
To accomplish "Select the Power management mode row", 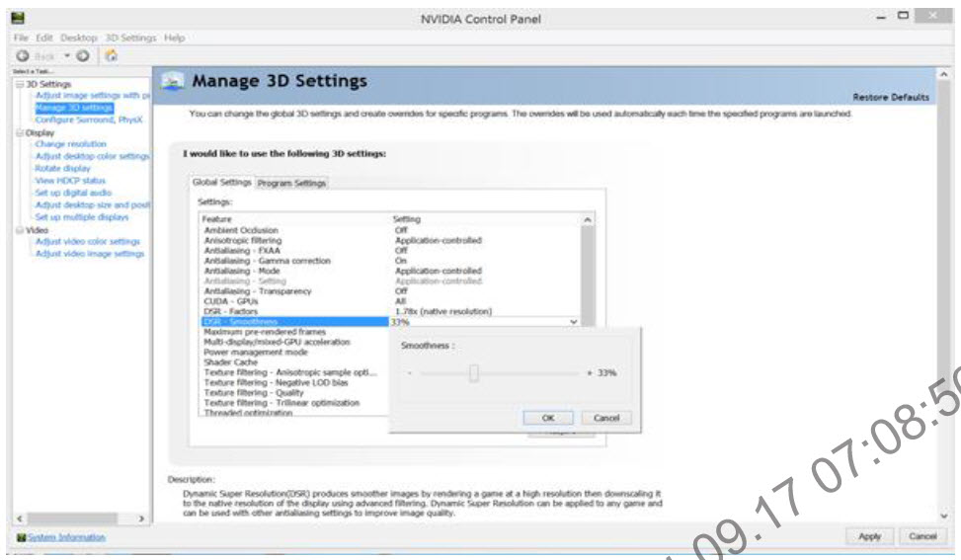I will click(x=294, y=353).
